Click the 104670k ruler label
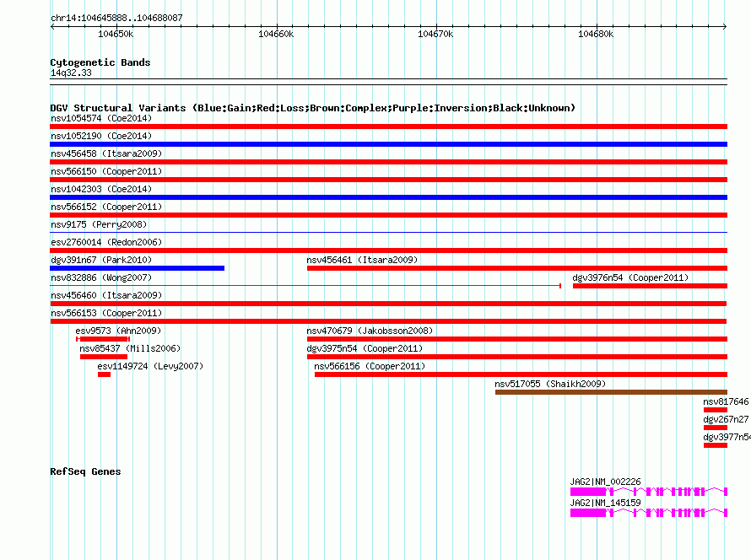751x560 pixels. point(435,34)
